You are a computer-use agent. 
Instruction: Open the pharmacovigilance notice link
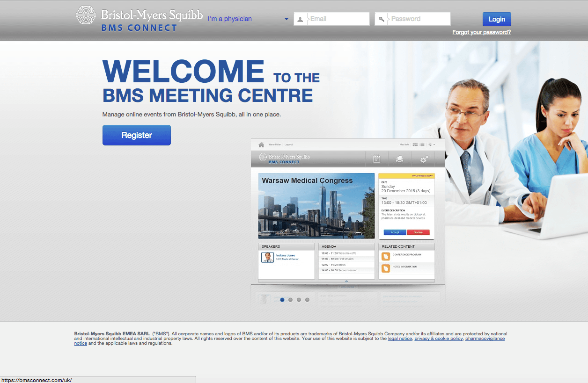(485, 339)
